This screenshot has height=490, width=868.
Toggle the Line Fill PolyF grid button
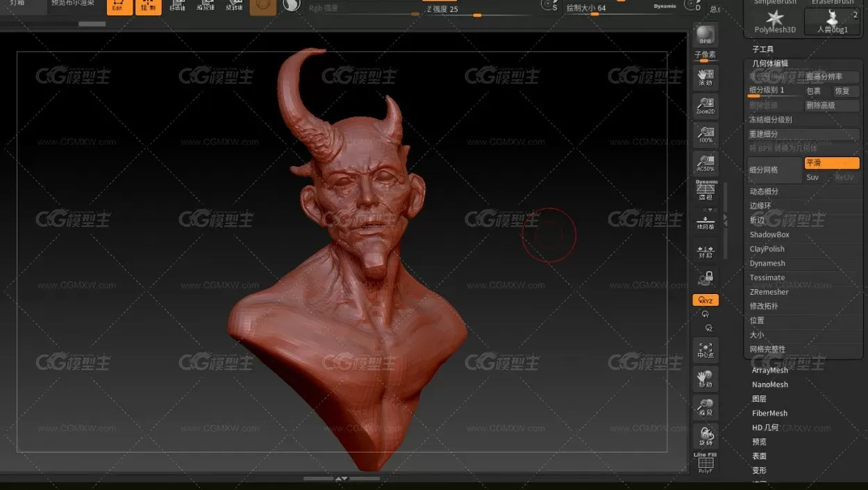(706, 463)
